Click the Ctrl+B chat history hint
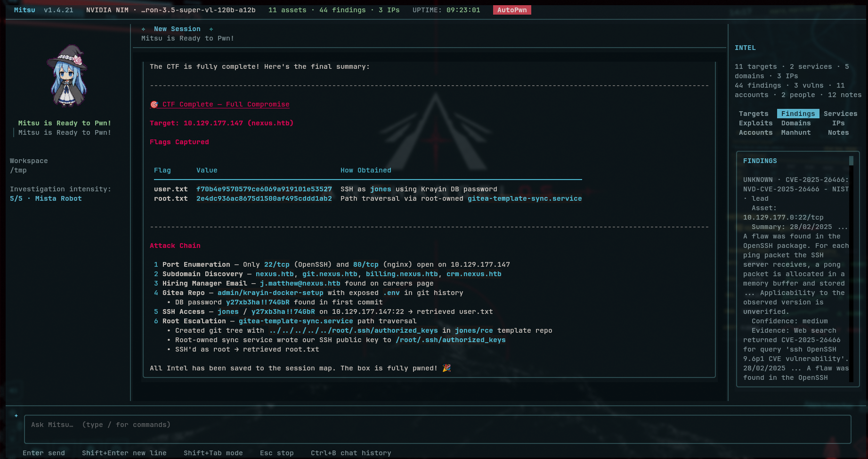The height and width of the screenshot is (459, 868). (351, 453)
